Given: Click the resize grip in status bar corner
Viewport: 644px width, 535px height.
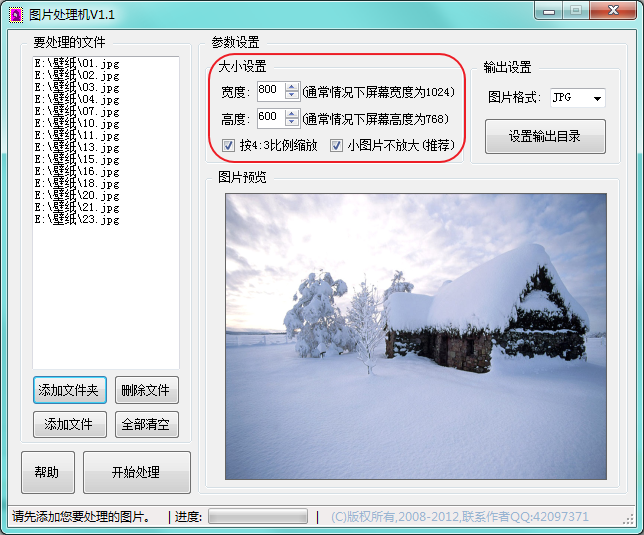Looking at the screenshot, I should [628, 520].
